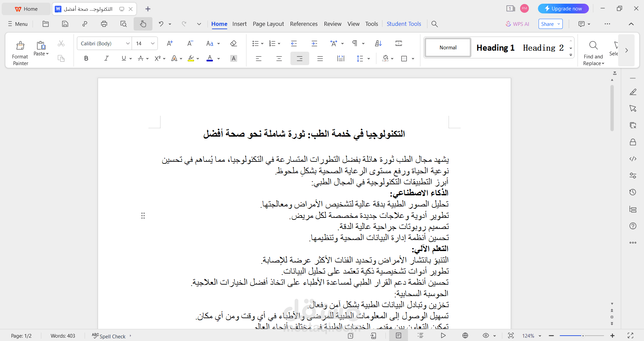Click the new tab plus button
Image resolution: width=644 pixels, height=341 pixels.
pyautogui.click(x=148, y=9)
